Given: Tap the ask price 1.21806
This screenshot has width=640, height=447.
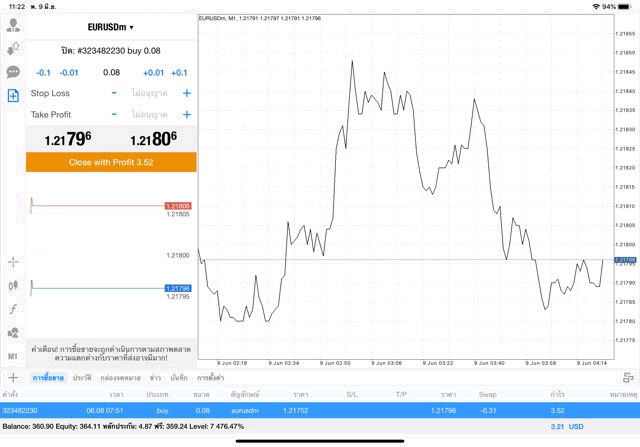Looking at the screenshot, I should tap(153, 139).
